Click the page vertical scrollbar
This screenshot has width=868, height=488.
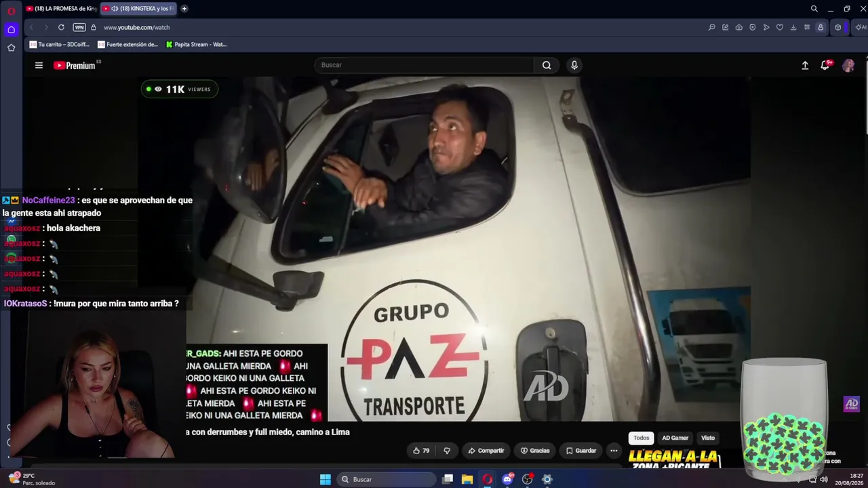pos(865,98)
